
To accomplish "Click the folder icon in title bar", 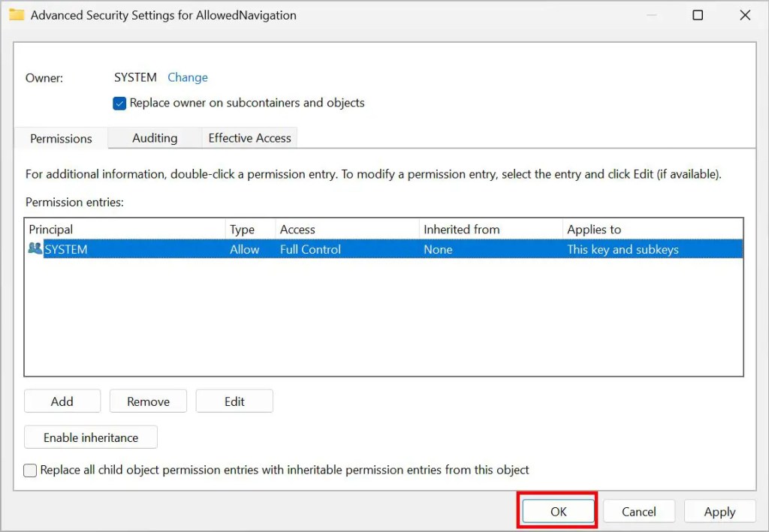I will click(17, 15).
